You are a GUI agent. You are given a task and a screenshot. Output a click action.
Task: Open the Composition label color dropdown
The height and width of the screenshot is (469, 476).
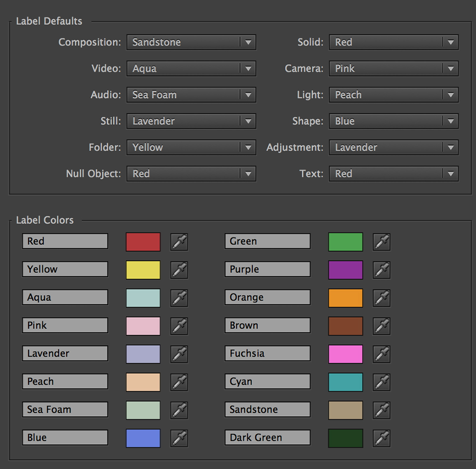click(x=191, y=42)
